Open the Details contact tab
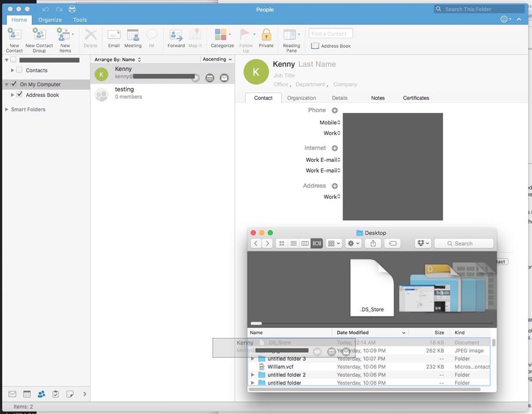Screen dimensions: 532x414 click(x=340, y=98)
